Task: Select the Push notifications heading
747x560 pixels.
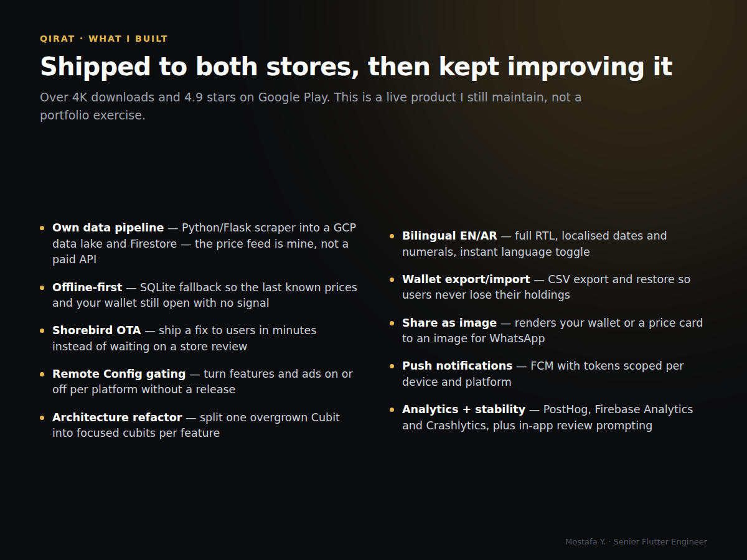Action: (x=457, y=366)
